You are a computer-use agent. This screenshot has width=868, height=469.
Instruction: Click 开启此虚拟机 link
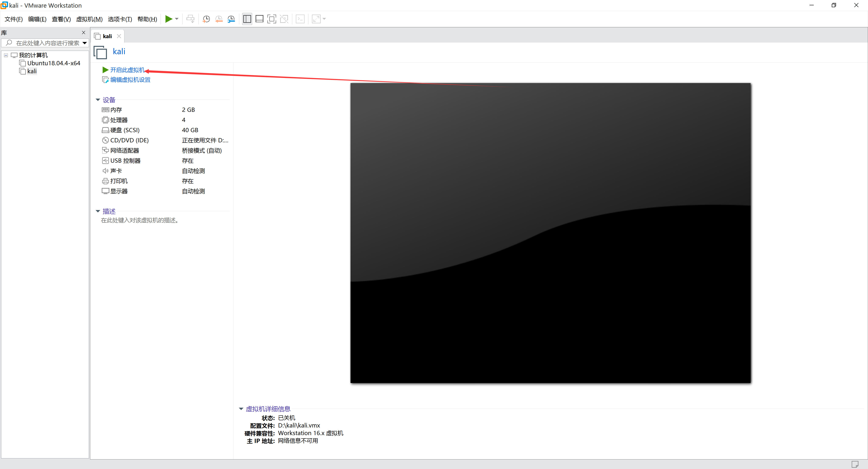[x=127, y=70]
